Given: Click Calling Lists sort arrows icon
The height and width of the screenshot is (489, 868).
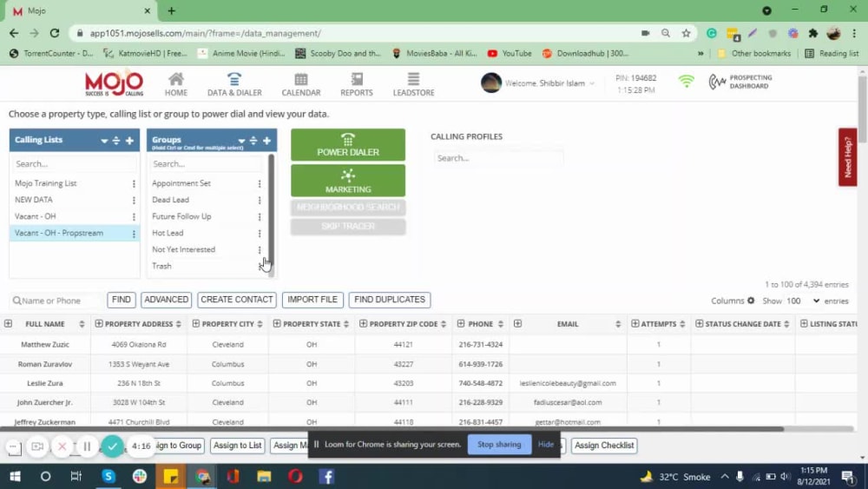Looking at the screenshot, I should (x=116, y=141).
